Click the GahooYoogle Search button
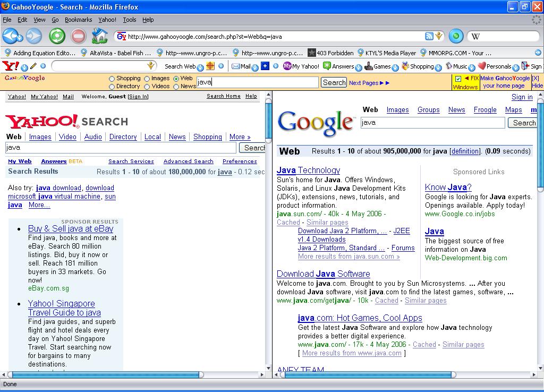 [334, 82]
